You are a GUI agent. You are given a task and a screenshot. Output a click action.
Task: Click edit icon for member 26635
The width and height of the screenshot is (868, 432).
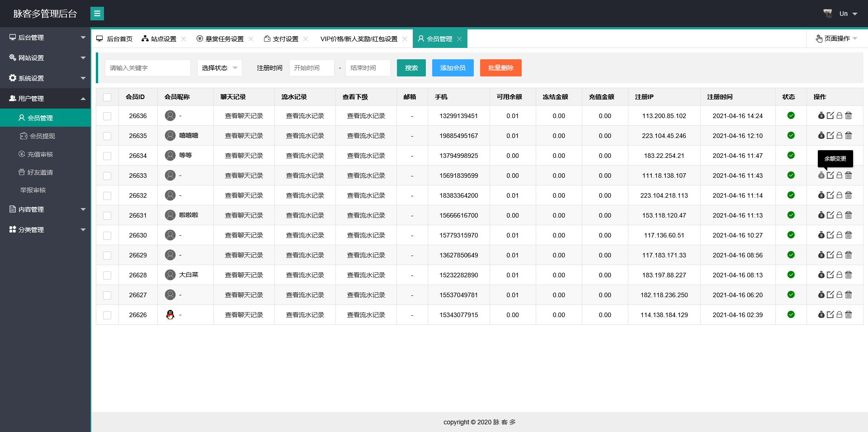[830, 136]
